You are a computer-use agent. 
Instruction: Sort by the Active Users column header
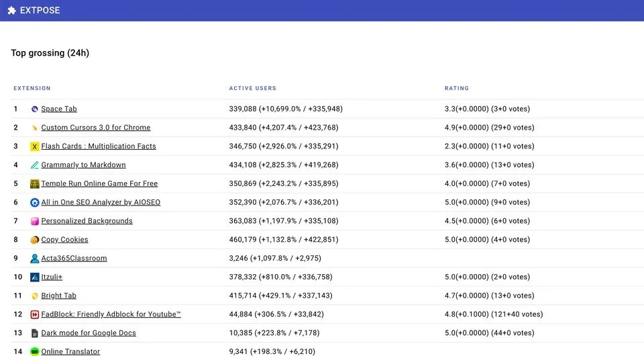tap(252, 89)
